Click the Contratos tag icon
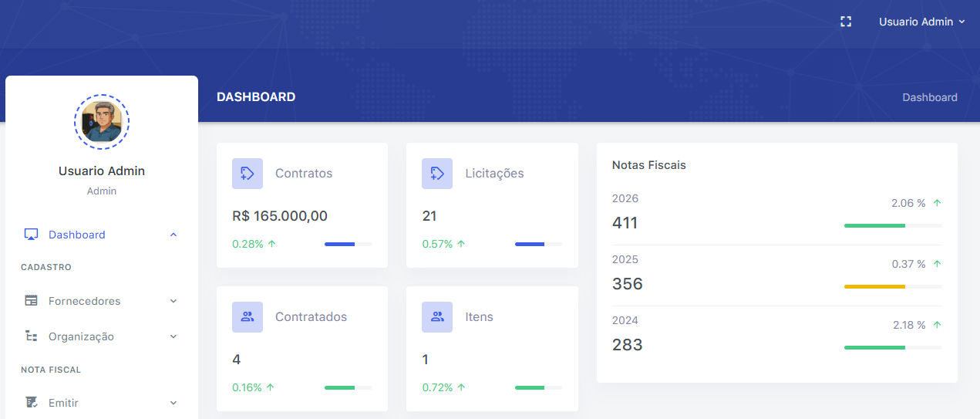The height and width of the screenshot is (419, 980). click(x=248, y=174)
